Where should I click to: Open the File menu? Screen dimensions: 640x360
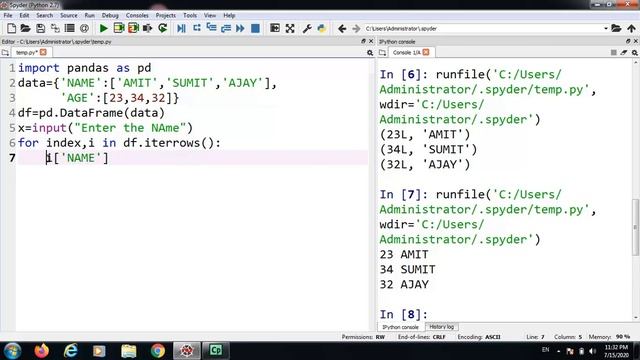(x=8, y=15)
